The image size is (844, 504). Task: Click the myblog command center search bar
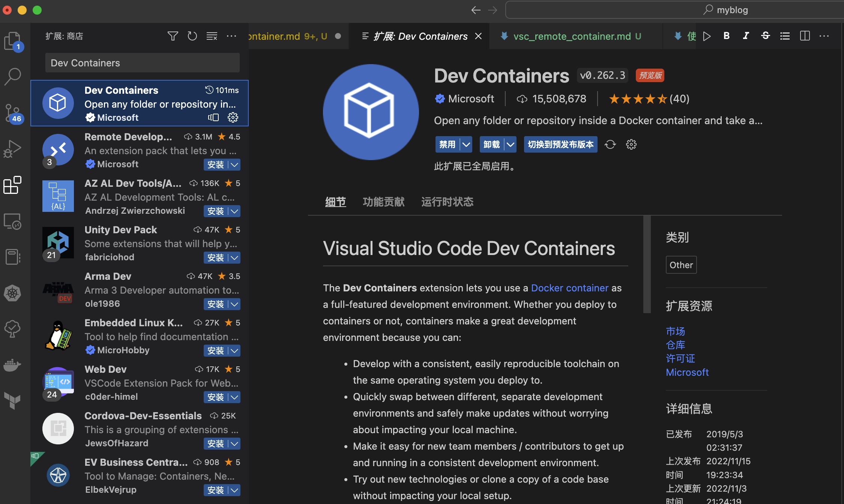[x=675, y=10]
